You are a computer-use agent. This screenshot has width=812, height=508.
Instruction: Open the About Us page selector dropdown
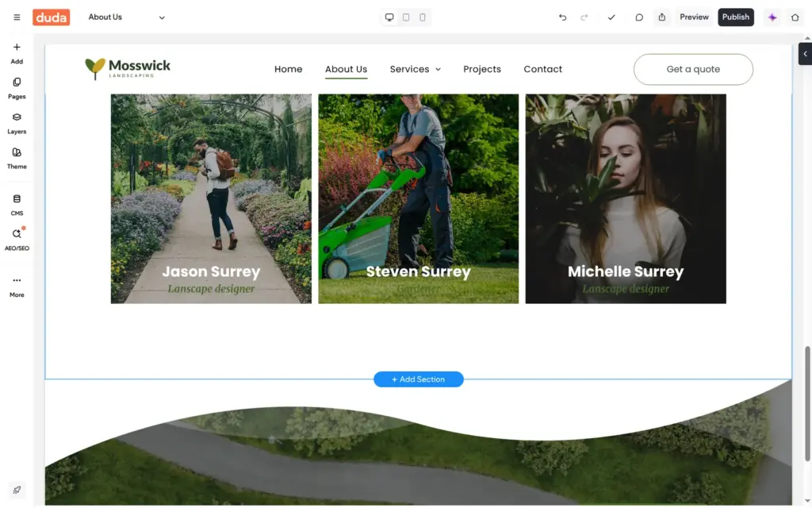coord(126,17)
